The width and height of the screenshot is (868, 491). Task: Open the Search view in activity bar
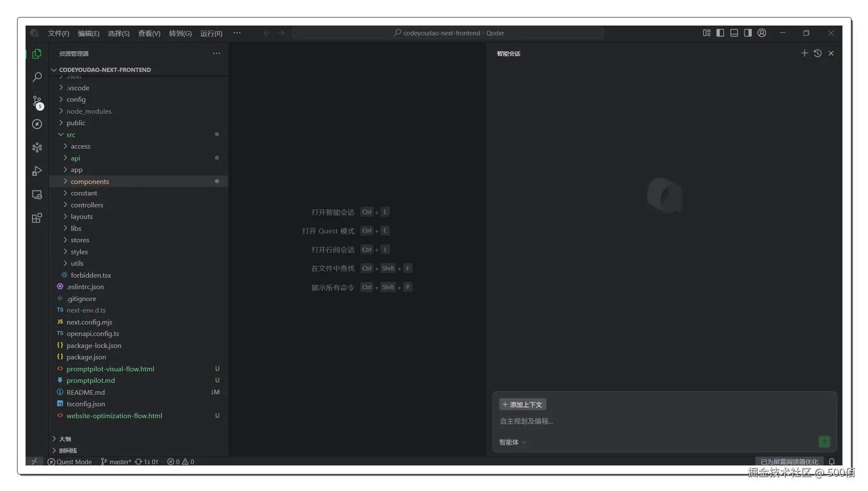tap(37, 77)
